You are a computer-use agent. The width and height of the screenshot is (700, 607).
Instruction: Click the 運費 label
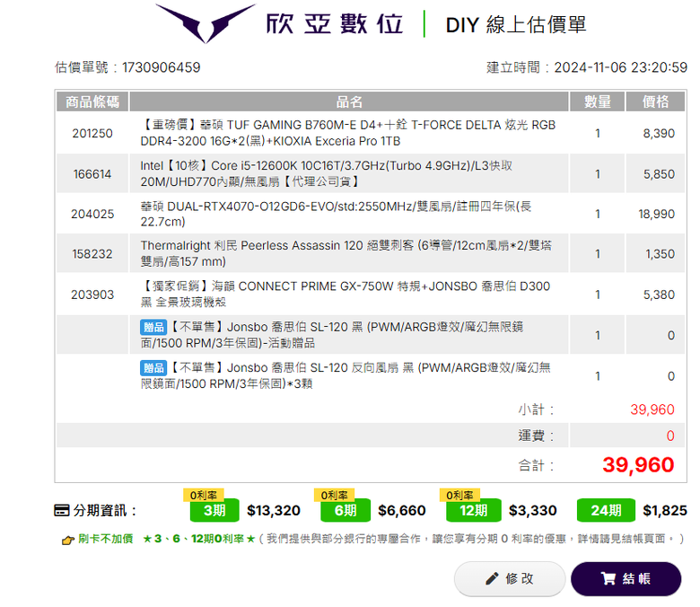pos(536,435)
